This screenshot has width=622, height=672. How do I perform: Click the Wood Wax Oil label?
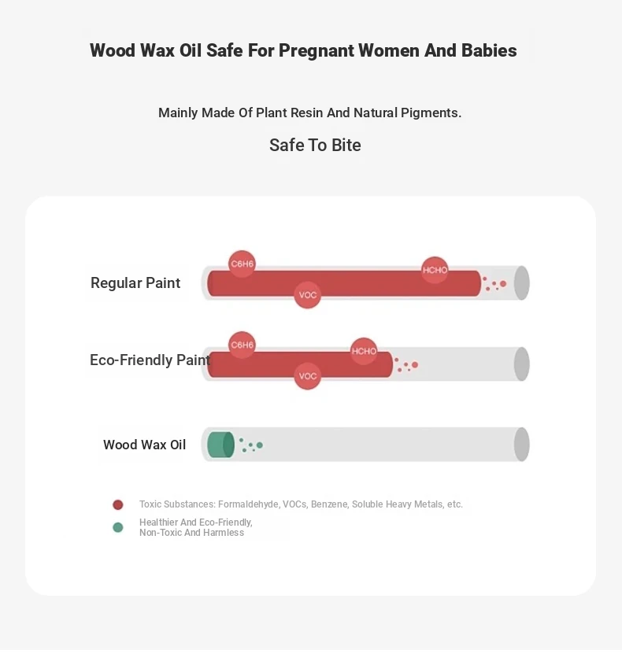point(144,445)
